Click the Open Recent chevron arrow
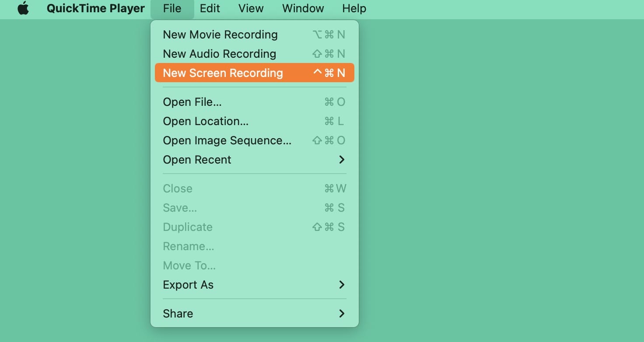644x342 pixels. click(x=342, y=160)
